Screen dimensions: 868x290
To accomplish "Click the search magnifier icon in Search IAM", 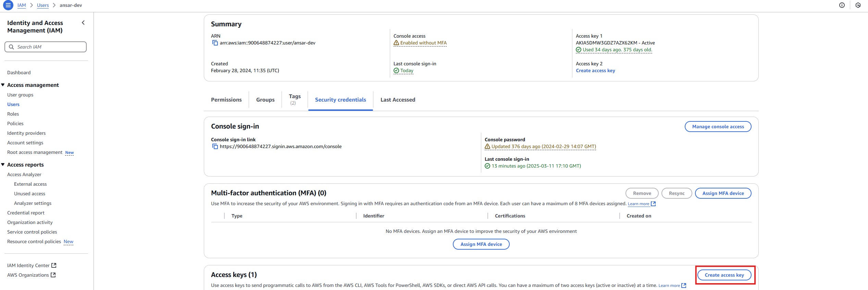I will 11,47.
